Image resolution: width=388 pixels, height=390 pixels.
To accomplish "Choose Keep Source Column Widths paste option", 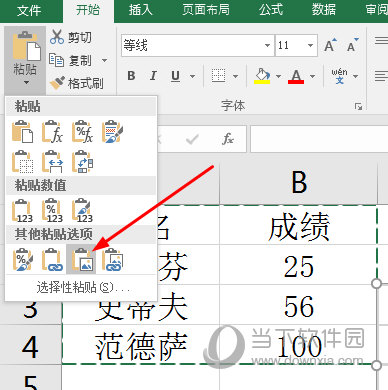I will 52,162.
